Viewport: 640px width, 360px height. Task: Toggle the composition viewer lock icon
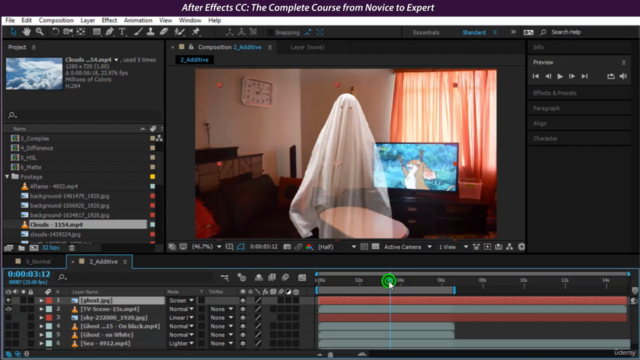tap(191, 47)
